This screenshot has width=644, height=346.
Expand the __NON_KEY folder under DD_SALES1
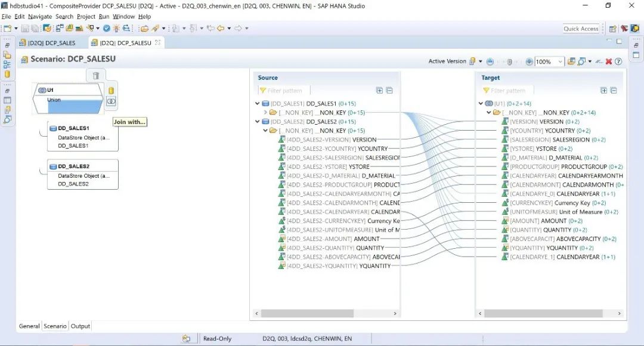265,112
